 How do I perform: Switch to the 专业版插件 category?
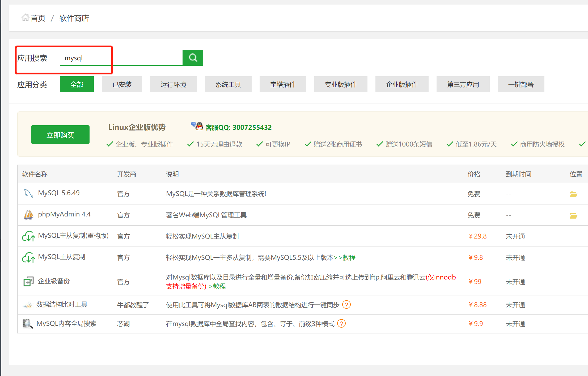tap(341, 84)
